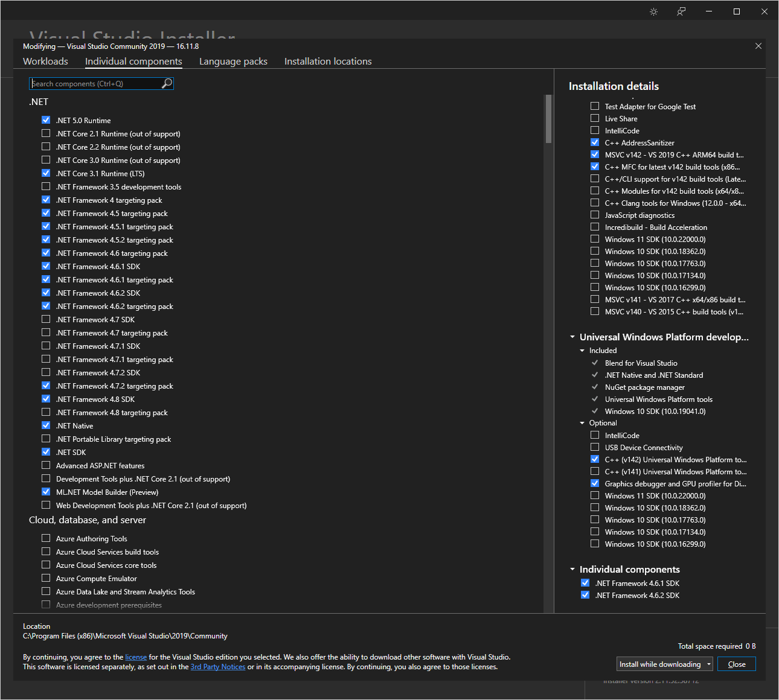Enable C++ (v141) Universal Windows Platform tools

(x=595, y=471)
